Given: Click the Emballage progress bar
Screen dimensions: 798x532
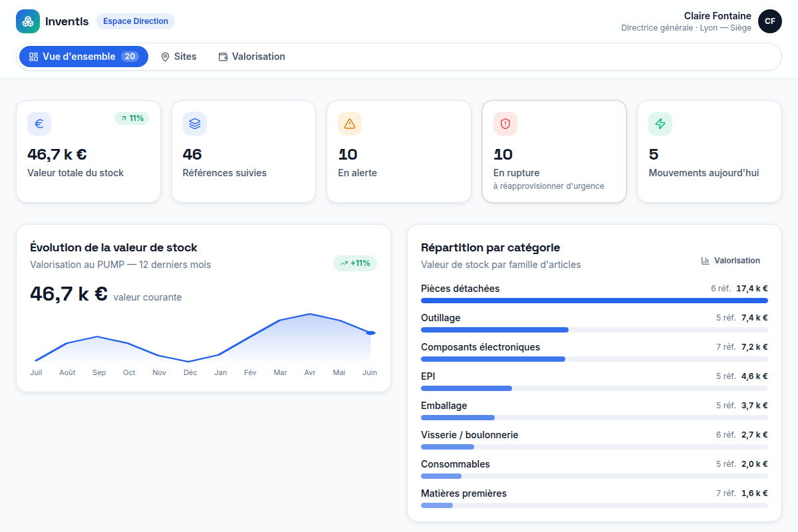Looking at the screenshot, I should click(x=595, y=418).
